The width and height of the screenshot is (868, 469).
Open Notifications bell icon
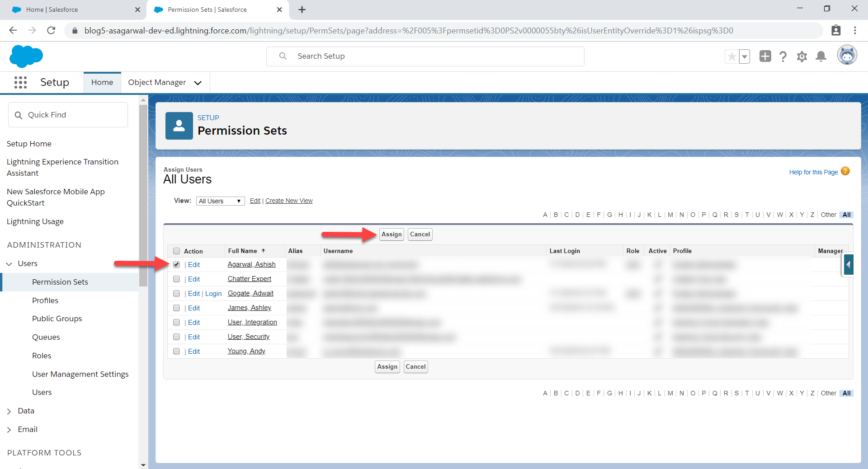821,56
